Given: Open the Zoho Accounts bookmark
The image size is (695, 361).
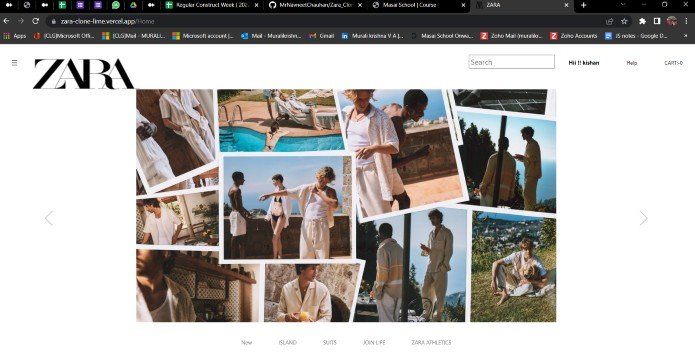Looking at the screenshot, I should pyautogui.click(x=574, y=36).
